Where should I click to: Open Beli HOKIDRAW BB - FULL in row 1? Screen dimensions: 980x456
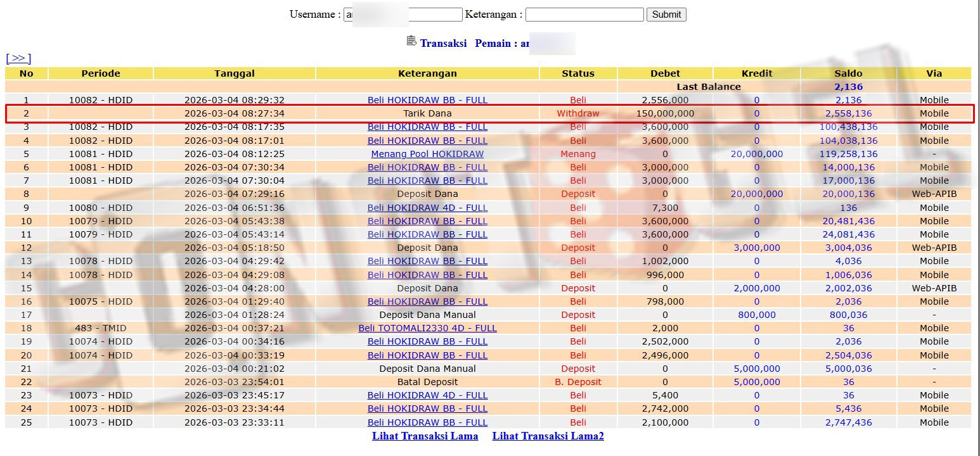point(427,100)
